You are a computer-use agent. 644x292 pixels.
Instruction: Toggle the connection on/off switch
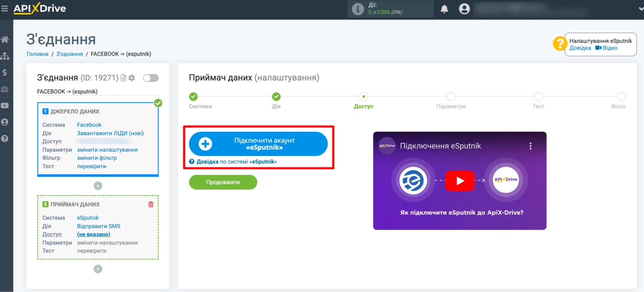click(151, 78)
